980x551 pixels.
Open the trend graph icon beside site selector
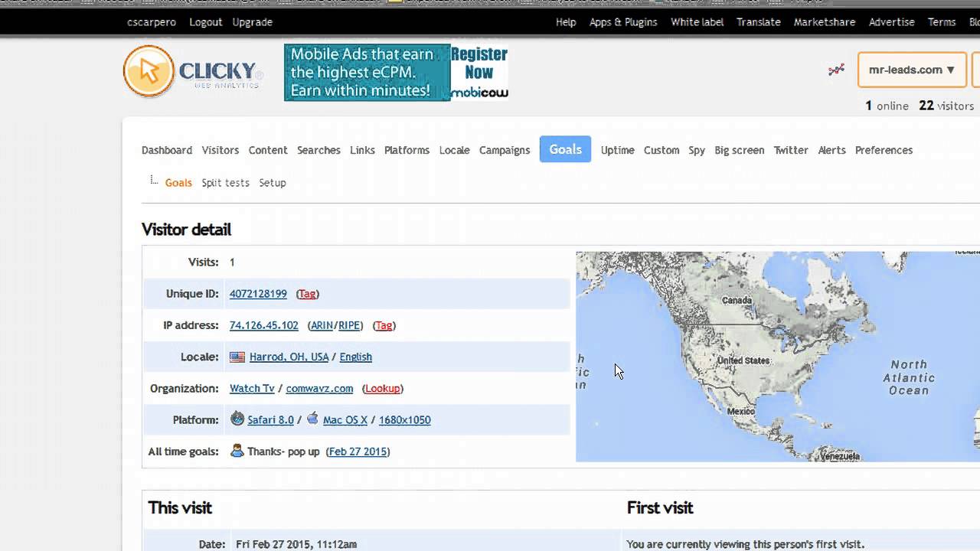[836, 70]
